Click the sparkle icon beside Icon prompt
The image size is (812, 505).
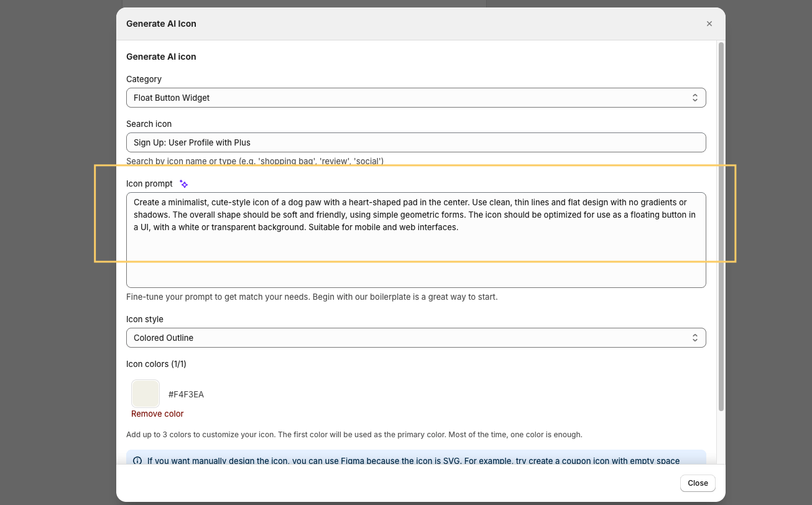(183, 184)
